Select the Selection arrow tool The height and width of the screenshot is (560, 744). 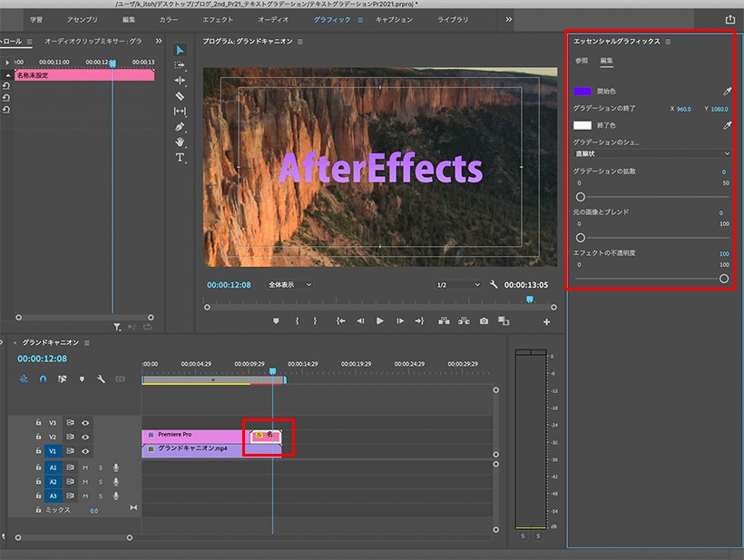click(180, 50)
